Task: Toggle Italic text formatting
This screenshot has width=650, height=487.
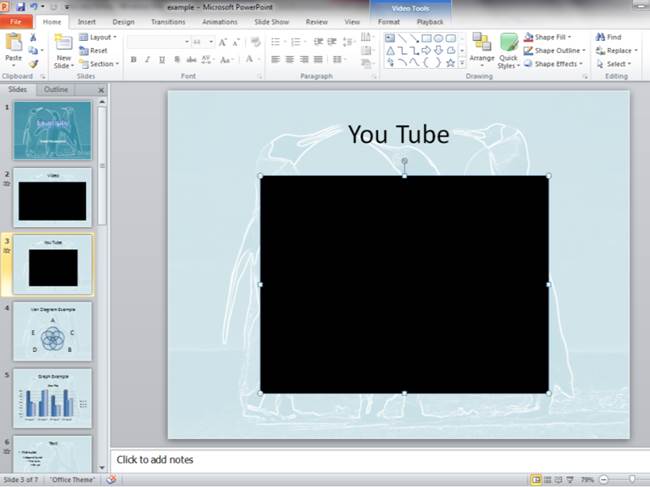Action: click(147, 60)
